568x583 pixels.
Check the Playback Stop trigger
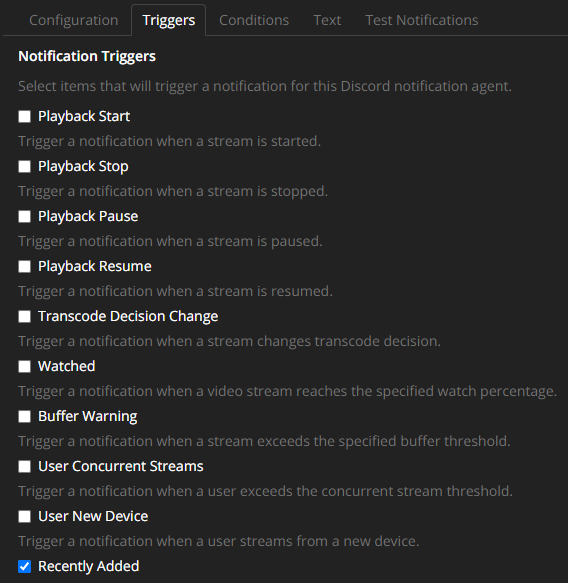(25, 166)
